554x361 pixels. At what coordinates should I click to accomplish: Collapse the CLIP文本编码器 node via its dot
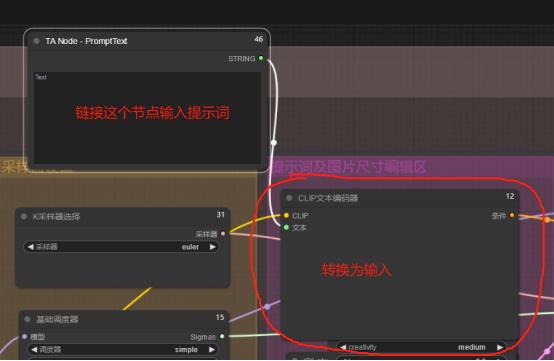click(x=289, y=198)
